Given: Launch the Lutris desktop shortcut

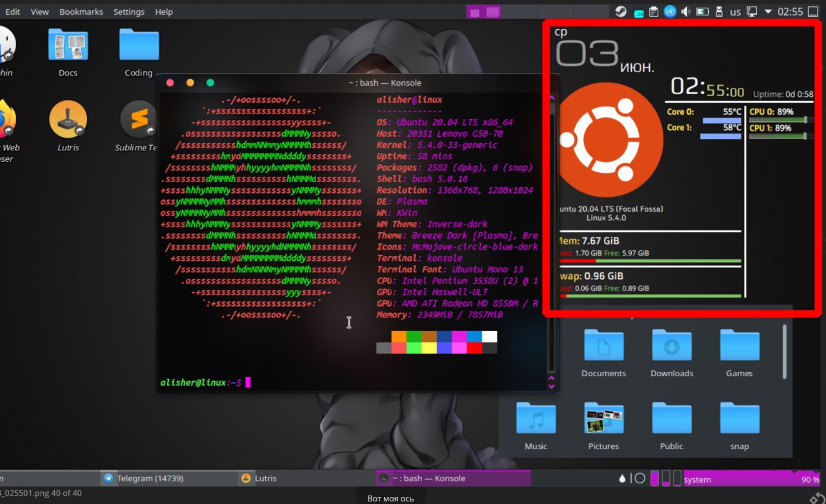Looking at the screenshot, I should pos(68,126).
